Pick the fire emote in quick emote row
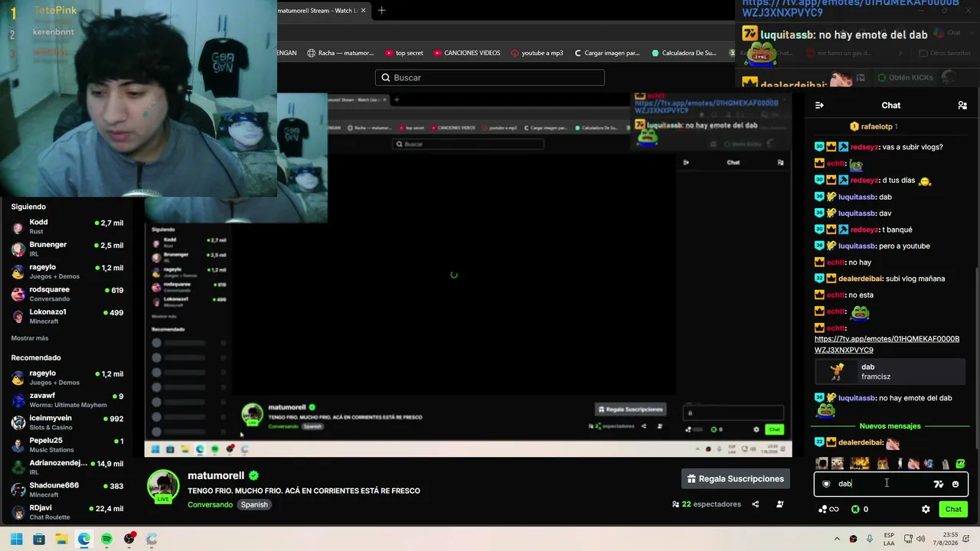 coord(860,463)
